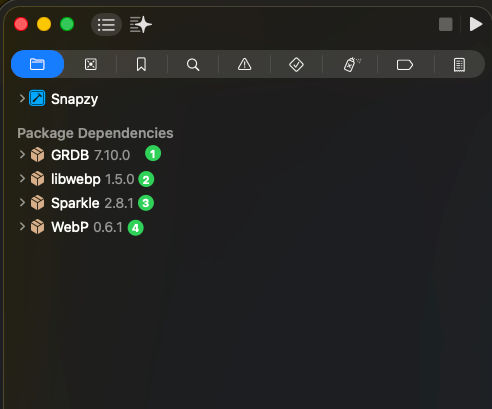Click the Sparkle version 2.8.1 text

(x=119, y=203)
